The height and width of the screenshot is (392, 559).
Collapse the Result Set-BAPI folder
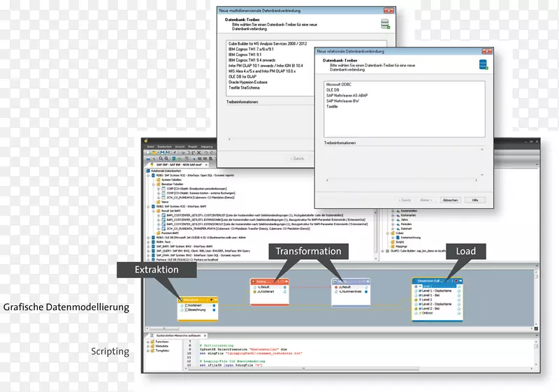pos(154,211)
